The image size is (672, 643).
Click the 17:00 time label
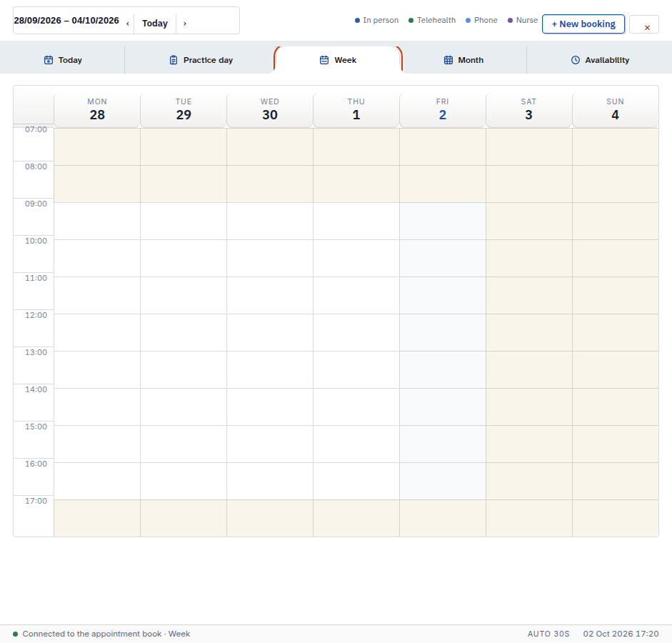point(36,501)
